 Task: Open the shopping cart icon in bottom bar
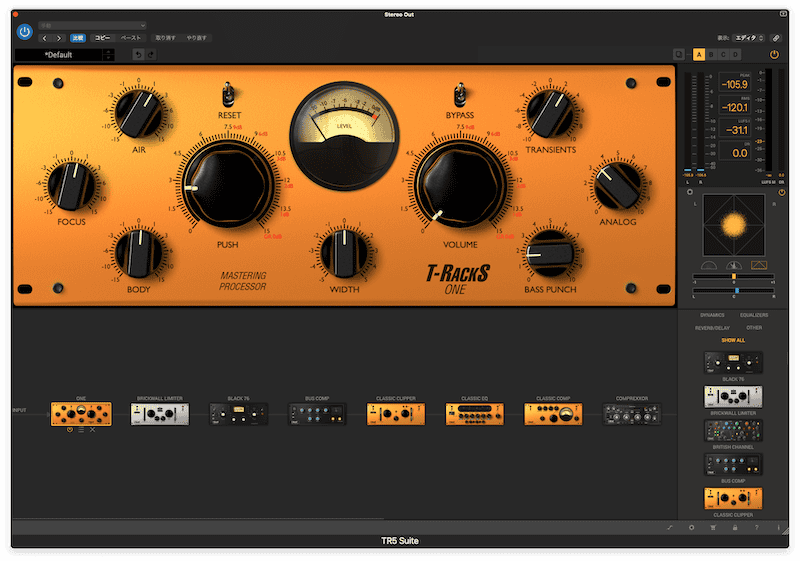(x=713, y=528)
